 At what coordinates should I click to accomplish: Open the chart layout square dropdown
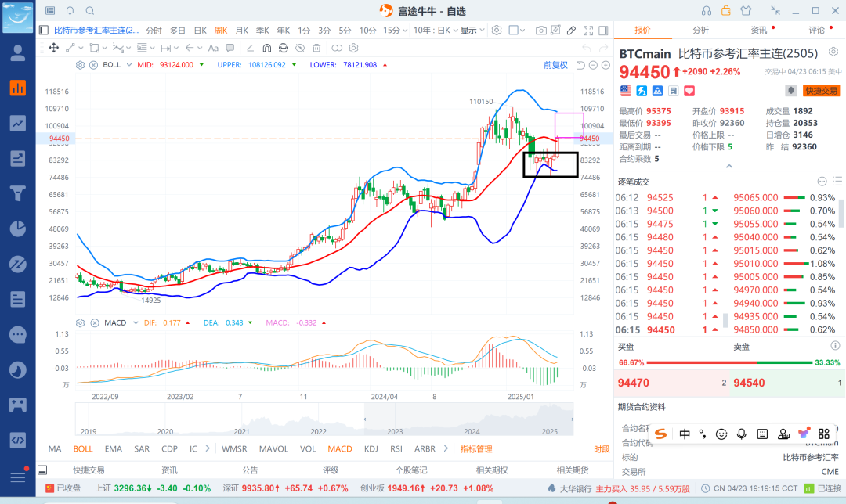[x=517, y=31]
